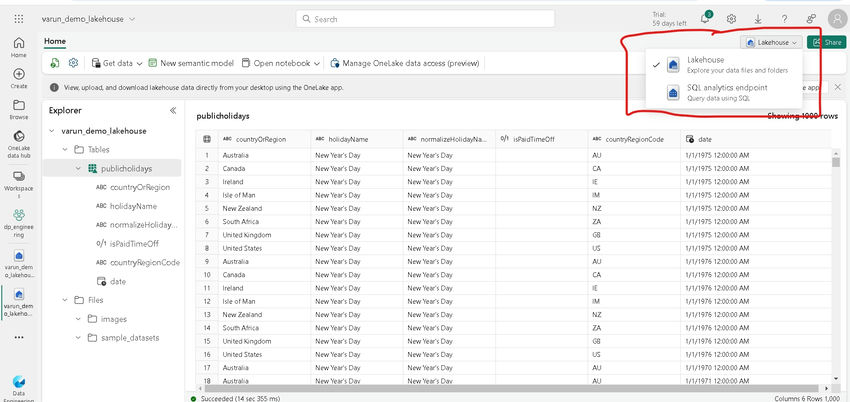
Task: Expand the sample_datasets folder
Action: (x=77, y=337)
